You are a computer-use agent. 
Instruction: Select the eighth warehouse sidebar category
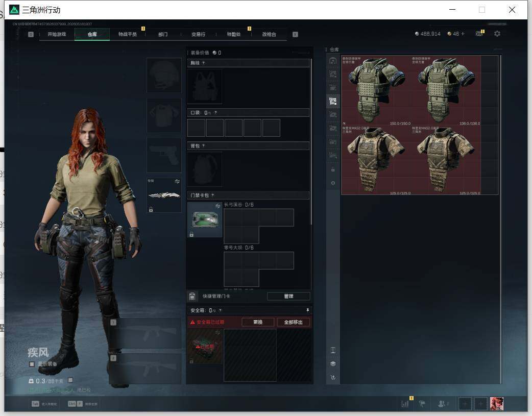click(333, 155)
